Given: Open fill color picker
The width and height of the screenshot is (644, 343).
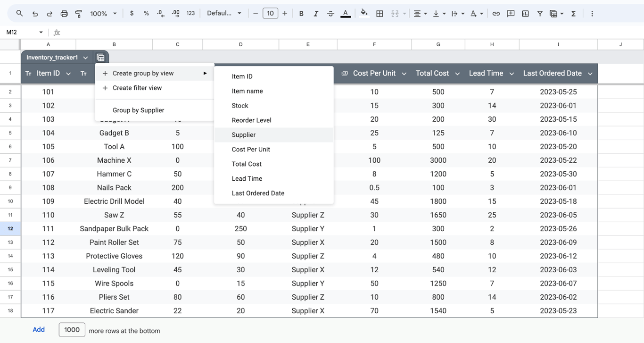Looking at the screenshot, I should (364, 14).
